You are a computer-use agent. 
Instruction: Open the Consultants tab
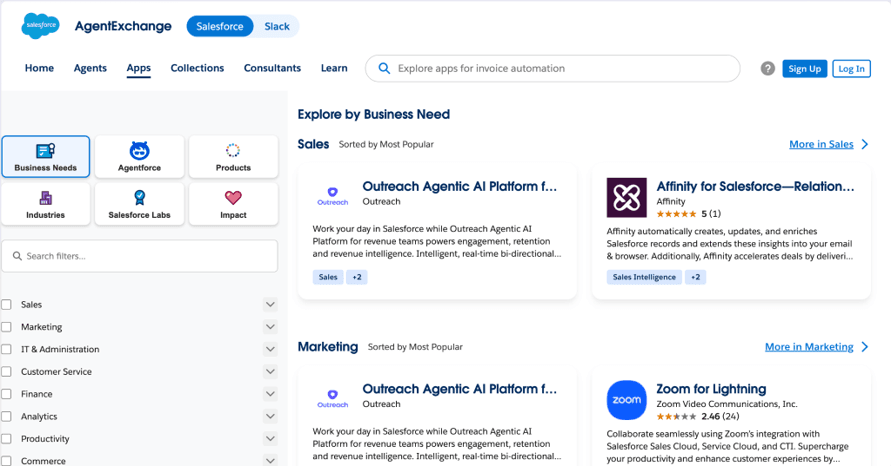(x=272, y=68)
